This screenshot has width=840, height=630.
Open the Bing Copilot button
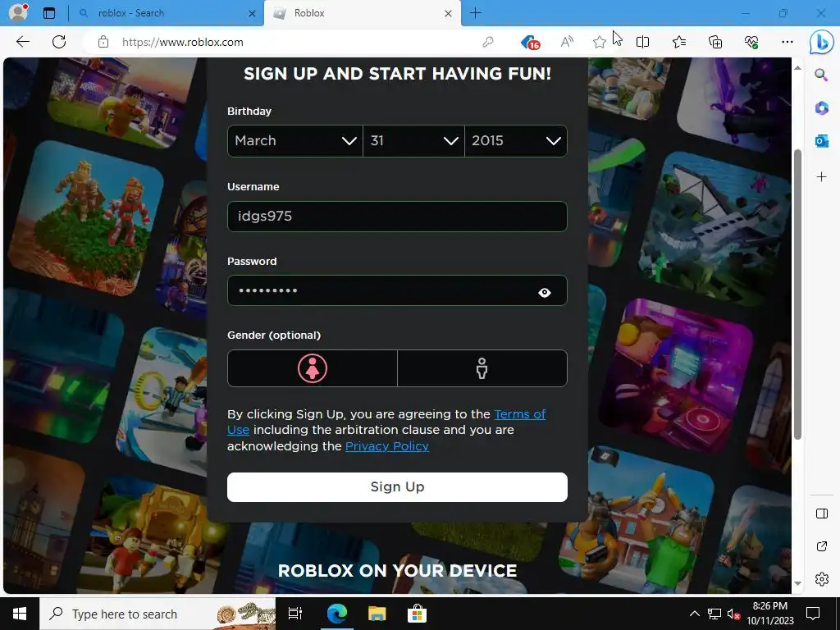pos(820,43)
